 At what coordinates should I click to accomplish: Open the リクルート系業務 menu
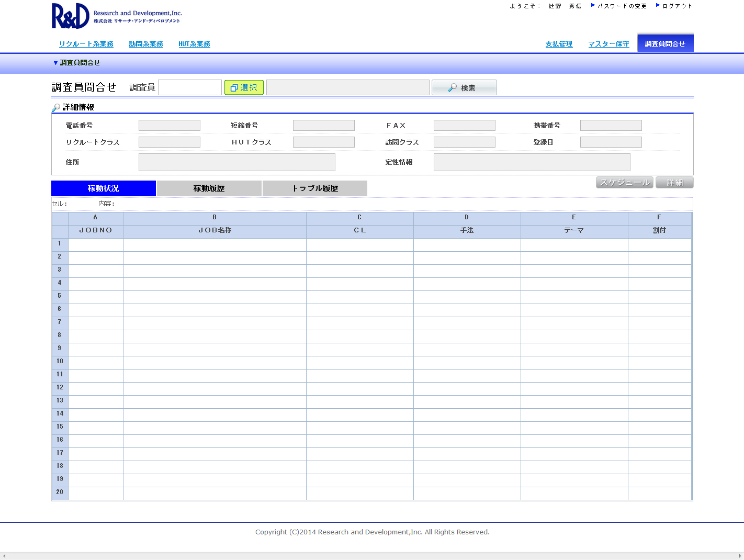[86, 44]
